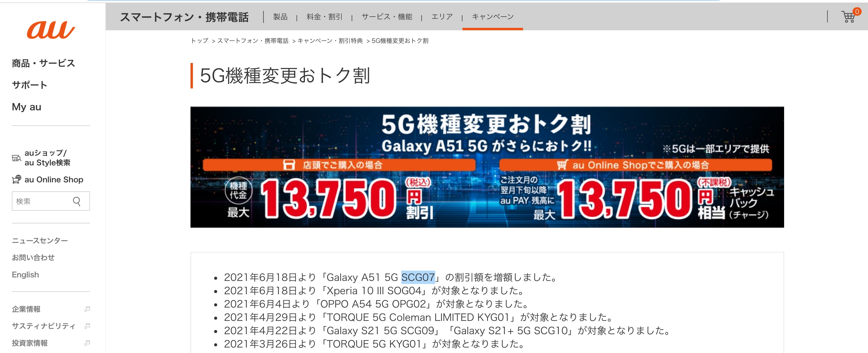Image resolution: width=868 pixels, height=353 pixels.
Task: Click external link icon beside 投資家情報
Action: coord(87,343)
